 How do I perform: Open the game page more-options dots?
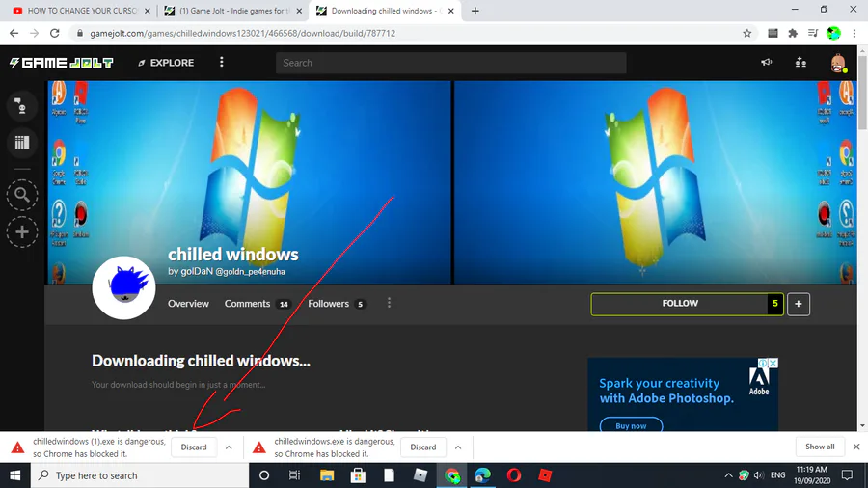[x=390, y=303]
